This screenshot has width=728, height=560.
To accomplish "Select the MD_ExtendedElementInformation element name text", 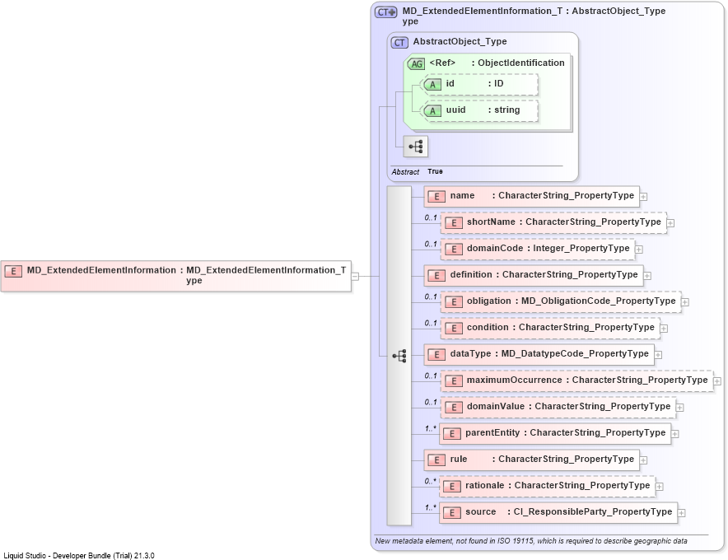I will 101,270.
